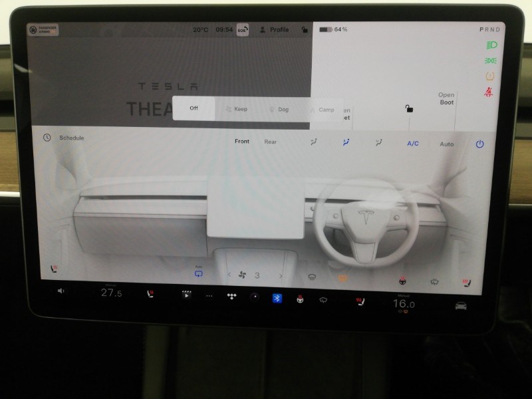Open the climate Schedule settings

click(72, 138)
